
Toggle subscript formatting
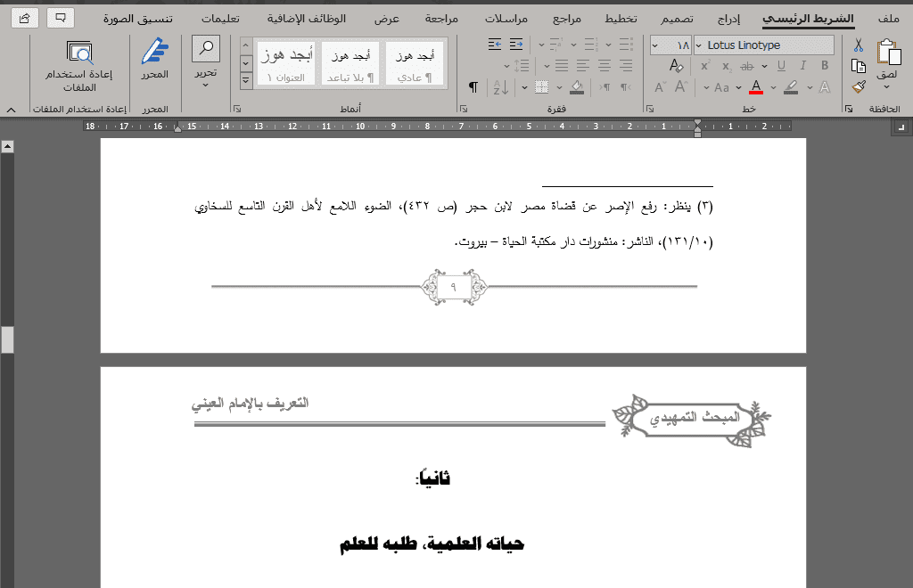tap(726, 66)
